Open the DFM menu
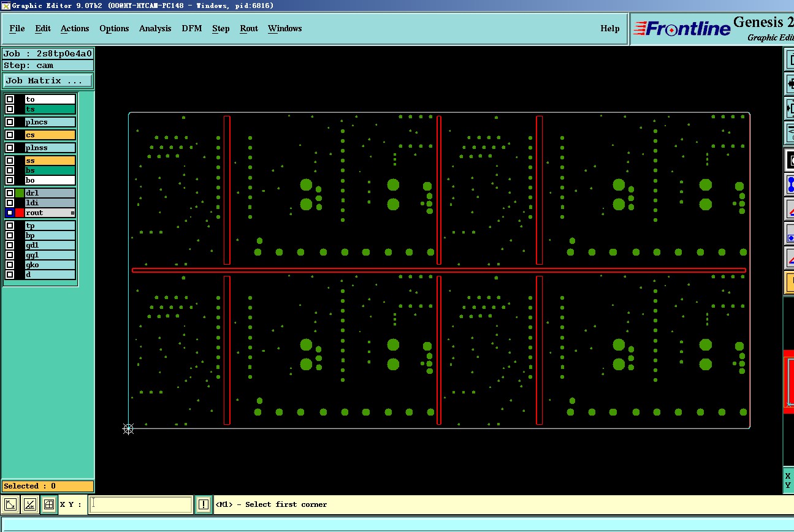794x532 pixels. [192, 28]
